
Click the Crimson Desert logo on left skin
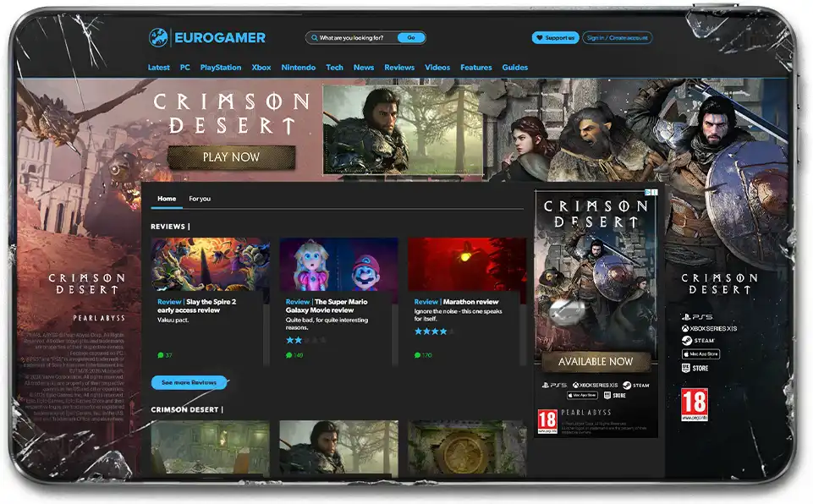(x=87, y=283)
